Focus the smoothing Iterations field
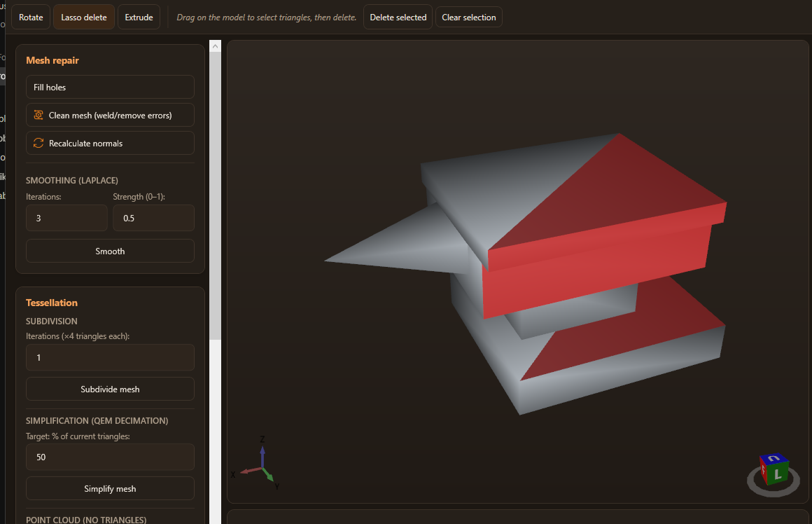 tap(66, 218)
